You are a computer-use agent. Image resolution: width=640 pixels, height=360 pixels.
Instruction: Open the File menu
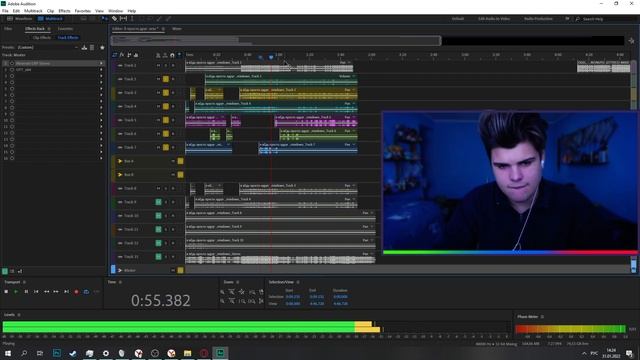point(5,11)
